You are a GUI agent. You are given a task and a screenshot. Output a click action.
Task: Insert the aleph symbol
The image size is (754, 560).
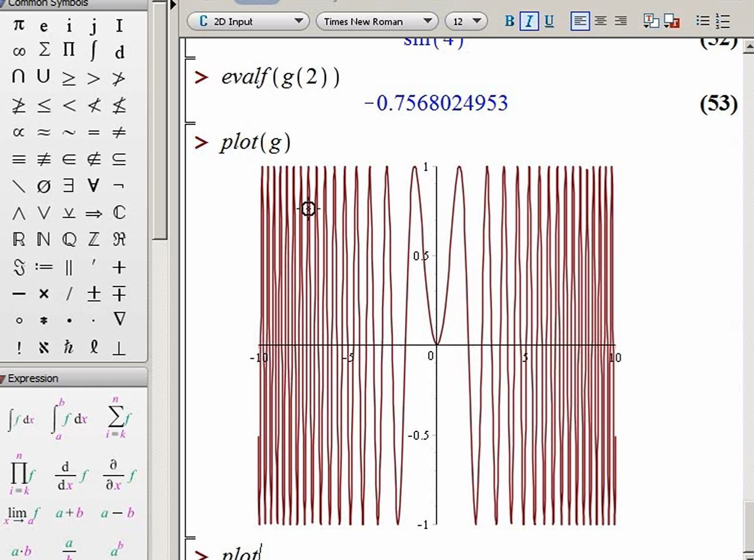[x=43, y=348]
